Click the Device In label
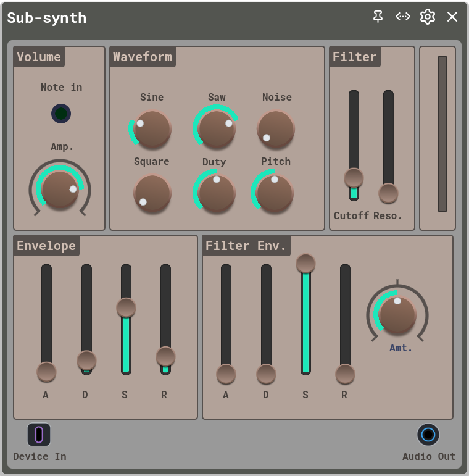This screenshot has height=476, width=469. point(39,456)
